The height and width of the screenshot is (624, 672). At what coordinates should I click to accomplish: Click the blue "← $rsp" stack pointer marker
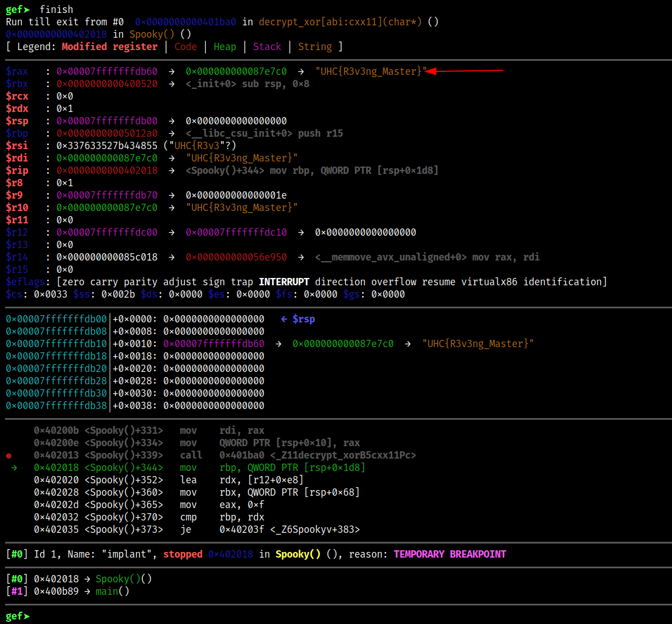[298, 319]
